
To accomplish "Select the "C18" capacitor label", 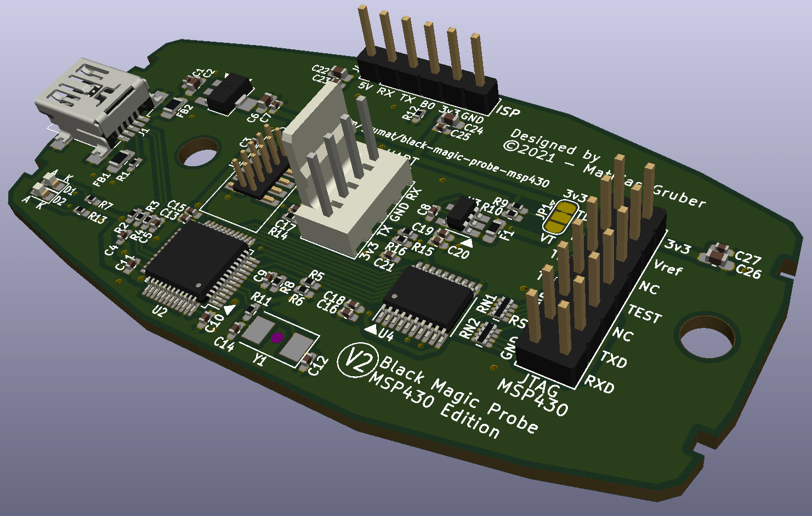I will (333, 297).
